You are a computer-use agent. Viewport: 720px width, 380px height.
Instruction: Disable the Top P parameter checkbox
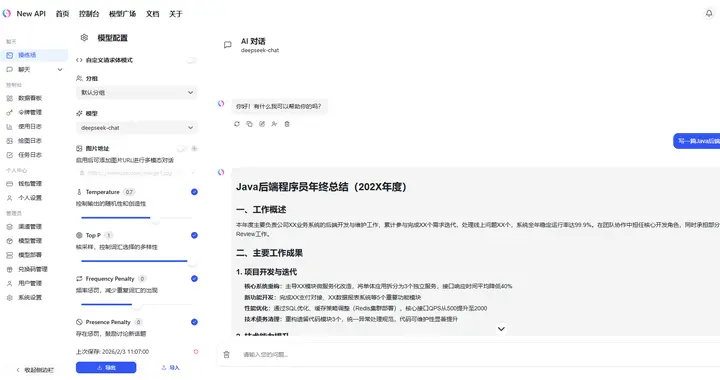click(x=194, y=235)
